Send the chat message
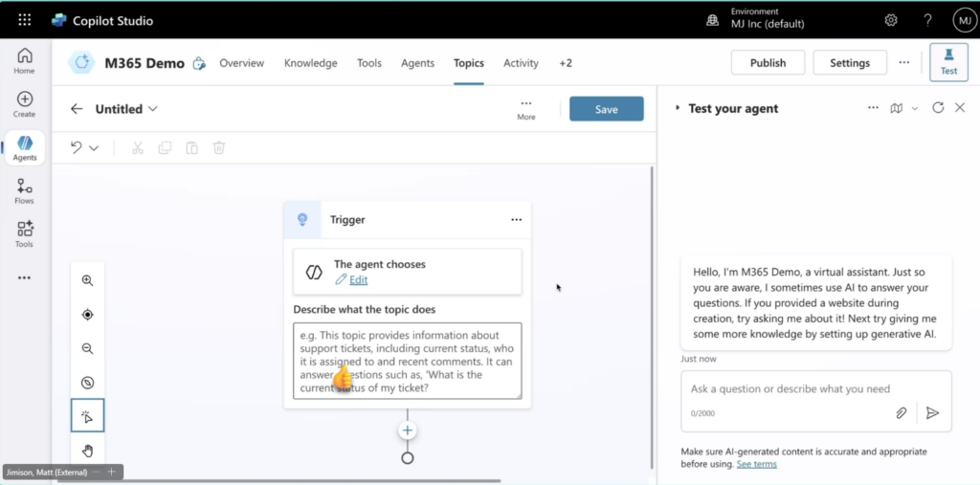The width and height of the screenshot is (980, 485). 932,413
